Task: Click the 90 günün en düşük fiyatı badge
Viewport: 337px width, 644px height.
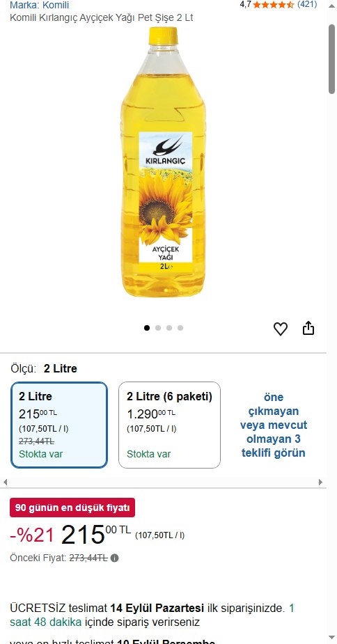Action: click(x=72, y=508)
